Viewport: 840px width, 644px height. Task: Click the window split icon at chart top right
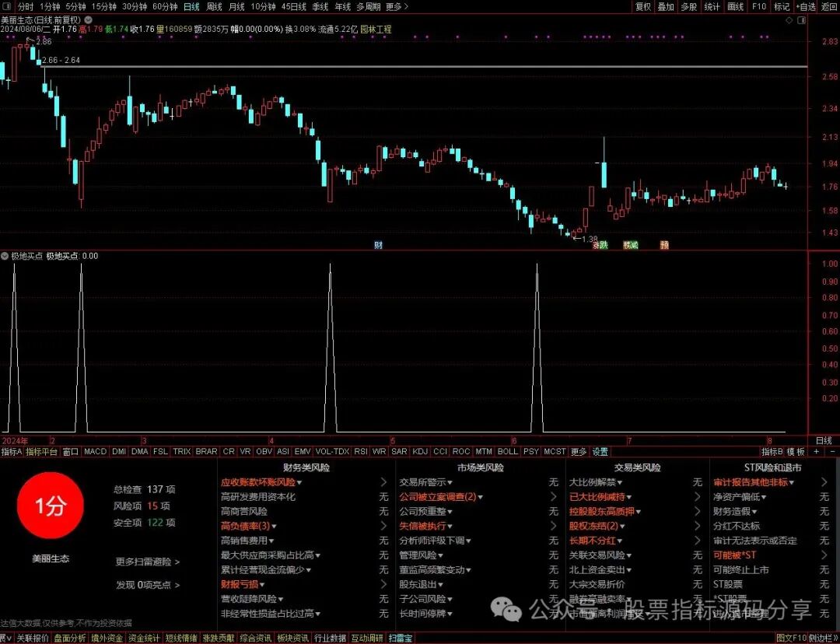tap(801, 20)
